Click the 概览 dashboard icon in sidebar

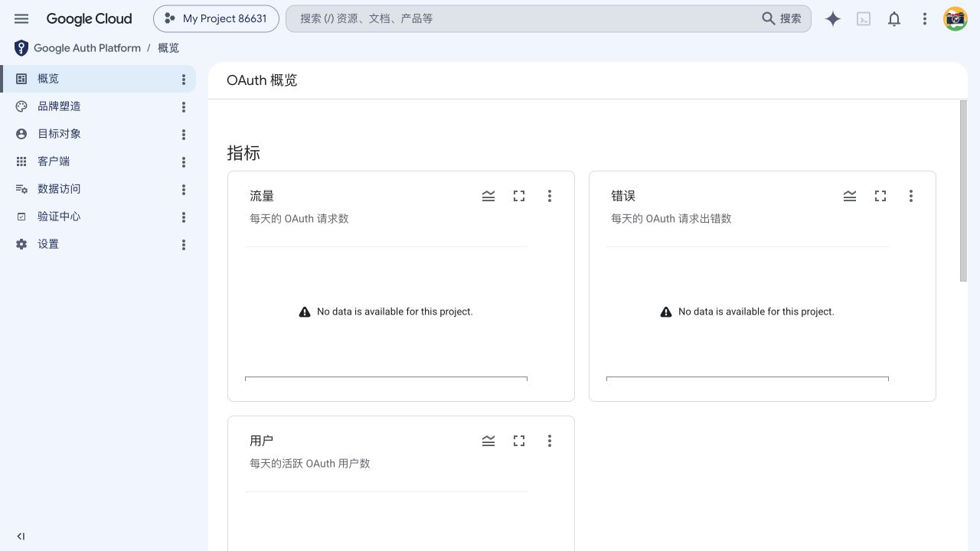21,79
